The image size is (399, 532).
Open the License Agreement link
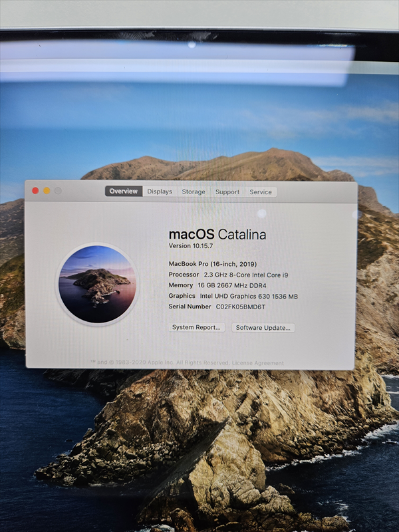[x=258, y=363]
